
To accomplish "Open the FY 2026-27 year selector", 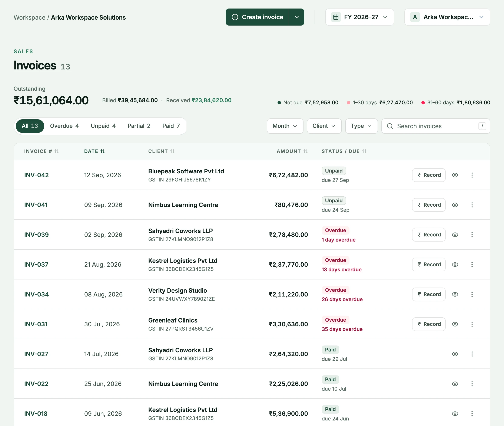I will 359,17.
